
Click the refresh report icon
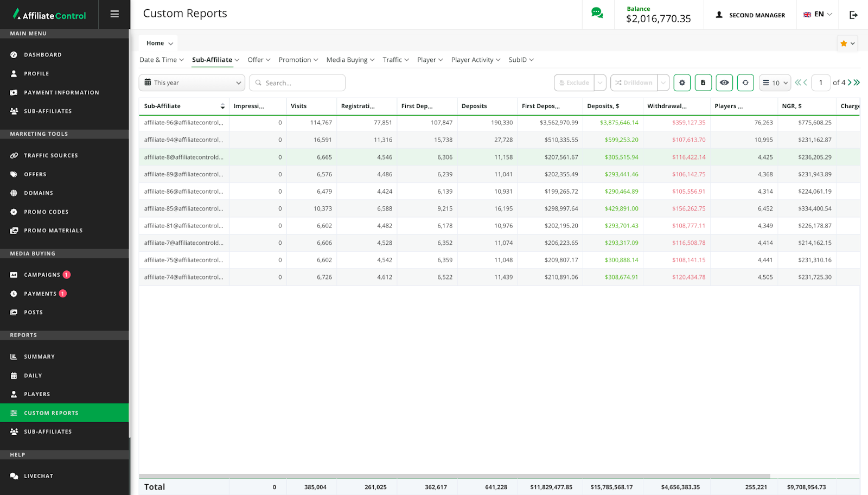click(745, 82)
